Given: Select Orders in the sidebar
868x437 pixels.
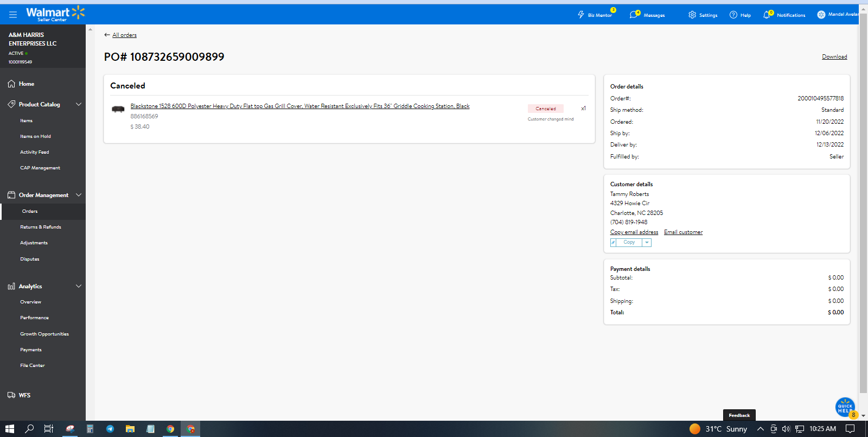Looking at the screenshot, I should [30, 211].
